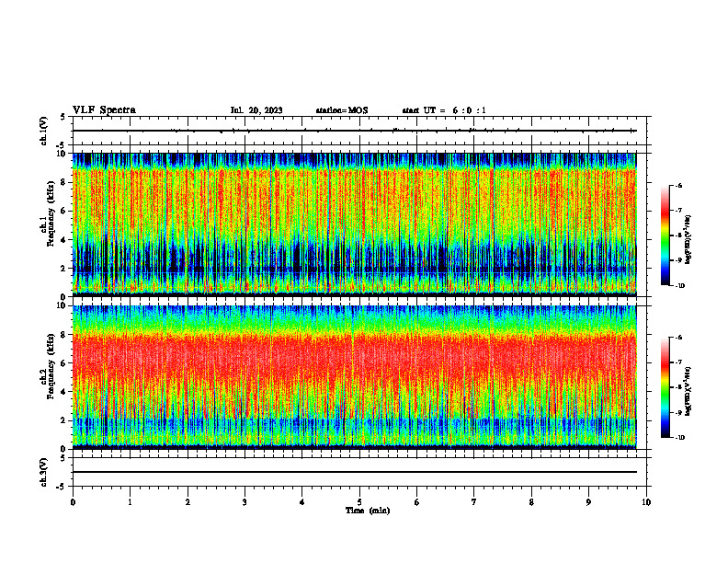
Task: Click the time axis tick label "10"
Action: click(646, 502)
